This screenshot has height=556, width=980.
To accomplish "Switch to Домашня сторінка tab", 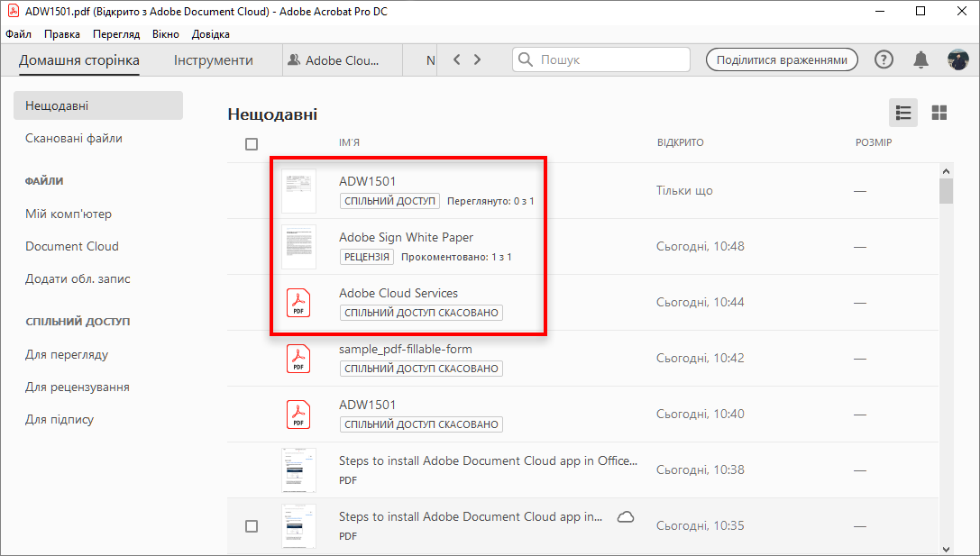I will [x=78, y=60].
